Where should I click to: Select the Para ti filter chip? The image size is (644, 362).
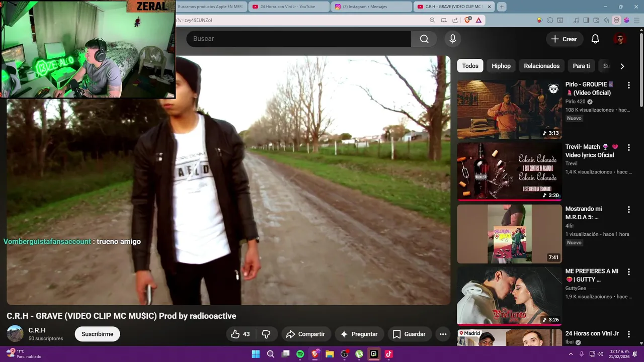[581, 66]
